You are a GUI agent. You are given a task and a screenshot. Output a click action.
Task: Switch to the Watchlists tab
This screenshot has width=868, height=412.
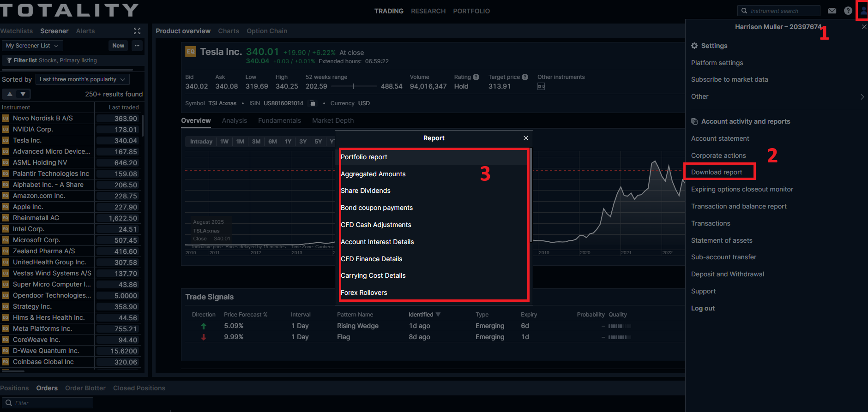pyautogui.click(x=17, y=31)
